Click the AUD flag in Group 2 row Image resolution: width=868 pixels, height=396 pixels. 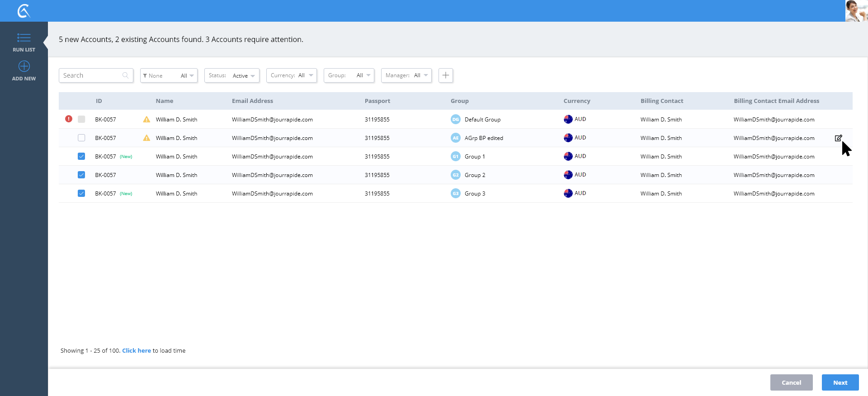click(x=568, y=175)
